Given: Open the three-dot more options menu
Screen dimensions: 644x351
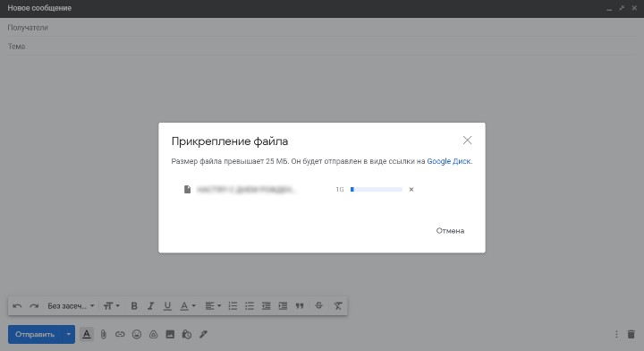Looking at the screenshot, I should coord(616,334).
